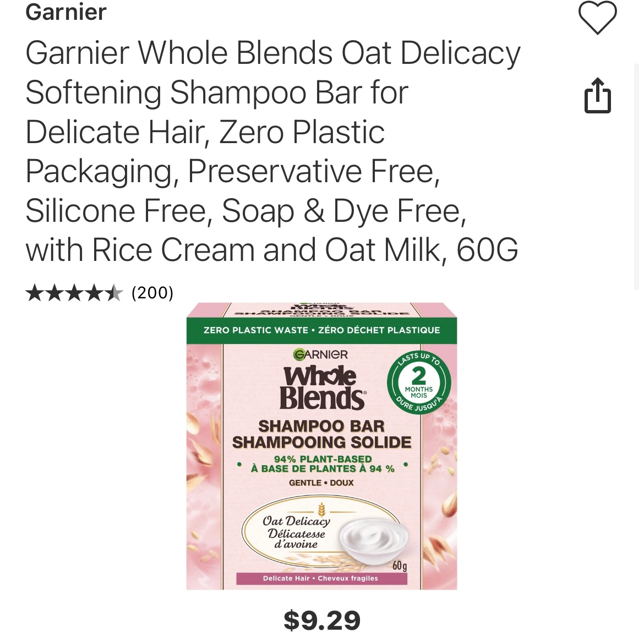Image resolution: width=644 pixels, height=644 pixels.
Task: Open the star rating summary
Action: click(74, 293)
